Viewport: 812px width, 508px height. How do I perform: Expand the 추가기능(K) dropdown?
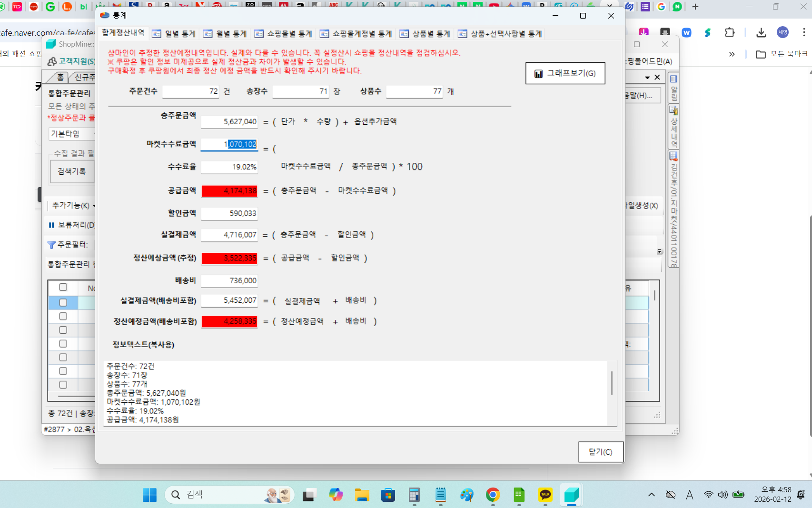73,206
